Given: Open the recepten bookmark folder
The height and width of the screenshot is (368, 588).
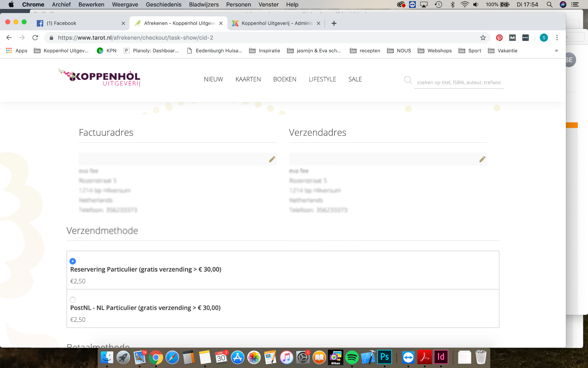Looking at the screenshot, I should (x=365, y=51).
